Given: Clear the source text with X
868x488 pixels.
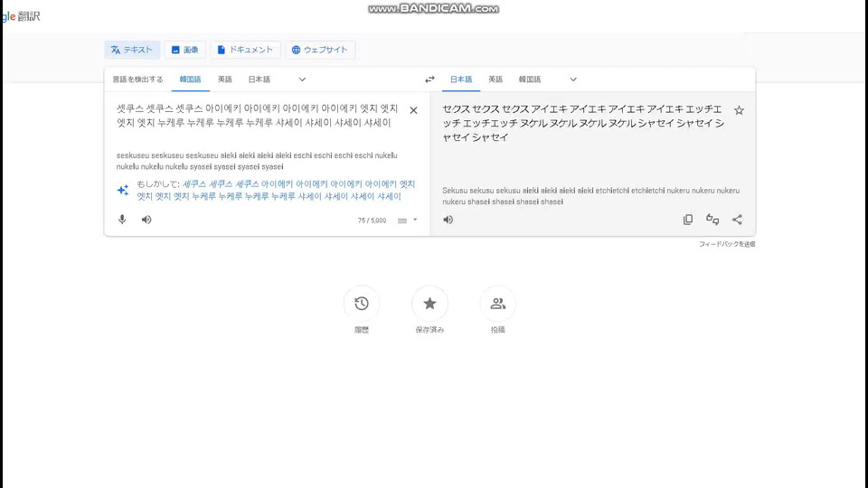Looking at the screenshot, I should point(413,110).
